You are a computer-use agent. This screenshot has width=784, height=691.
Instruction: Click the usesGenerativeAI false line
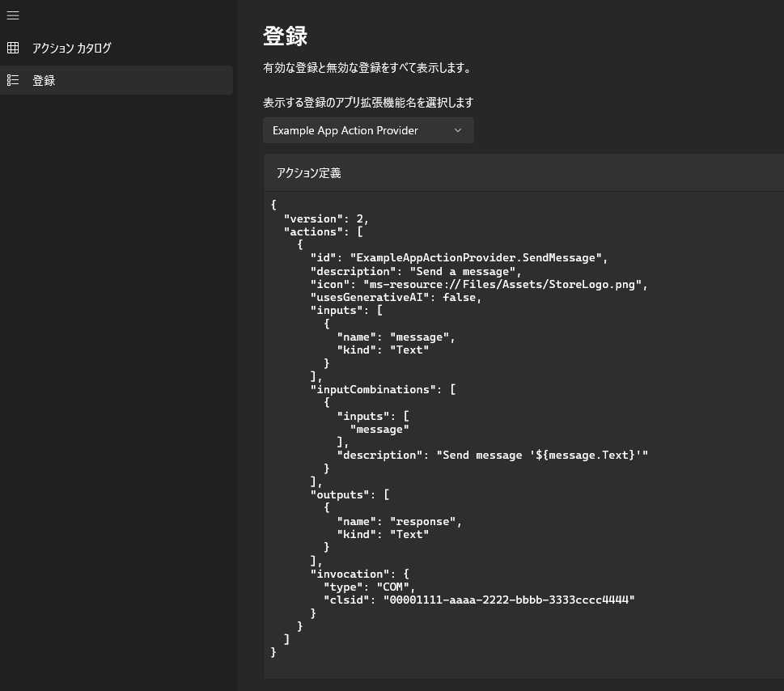(x=396, y=298)
